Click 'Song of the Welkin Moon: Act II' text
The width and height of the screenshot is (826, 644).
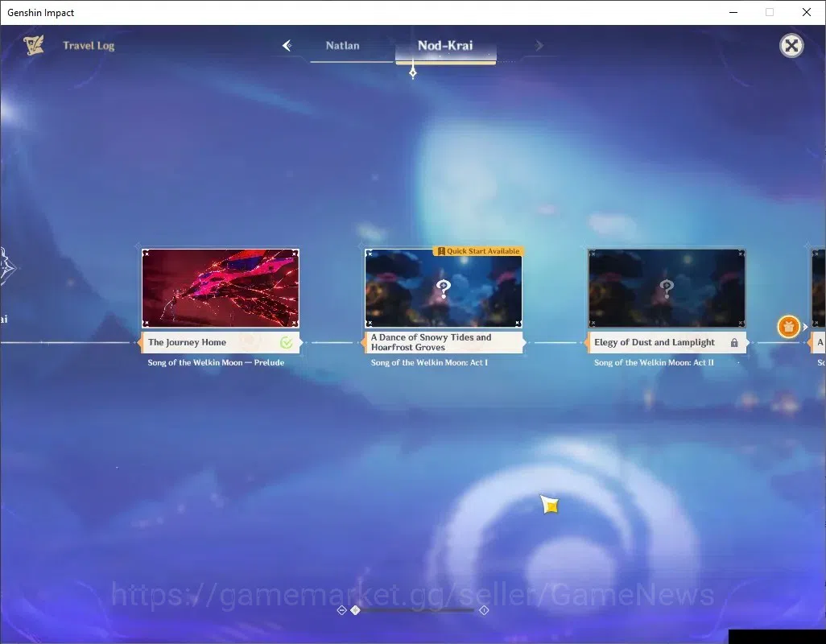[x=654, y=362]
